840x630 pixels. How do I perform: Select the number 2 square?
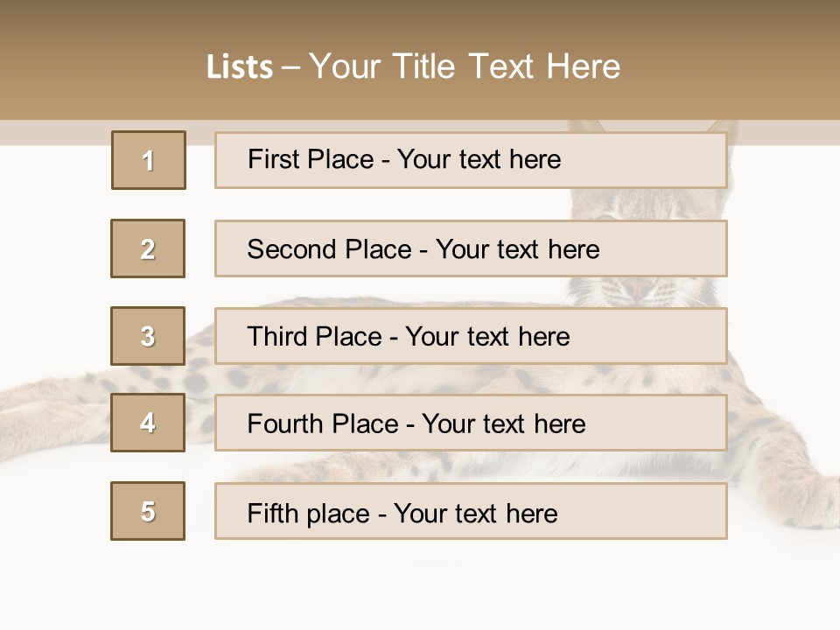tap(148, 248)
